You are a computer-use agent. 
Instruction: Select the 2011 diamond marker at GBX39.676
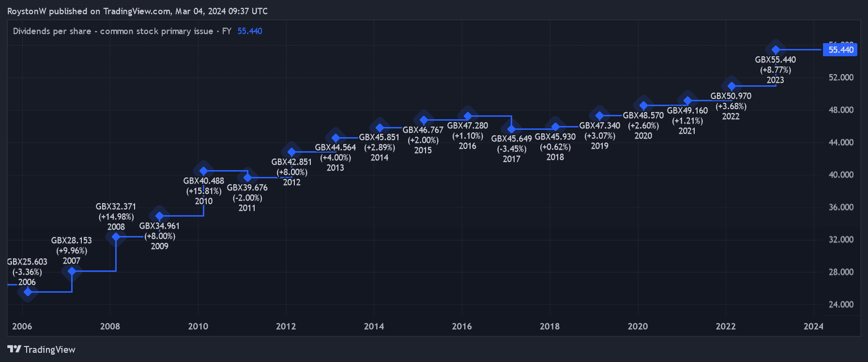tap(247, 177)
